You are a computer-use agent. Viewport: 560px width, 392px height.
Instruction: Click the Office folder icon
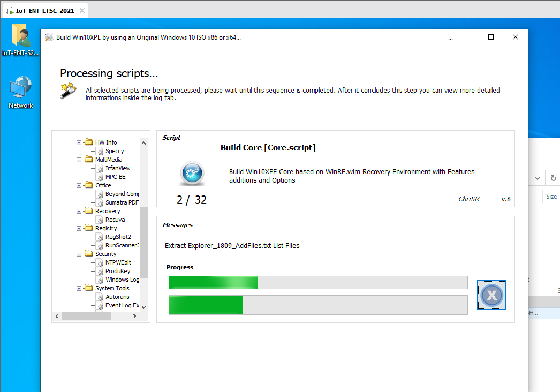[x=89, y=185]
